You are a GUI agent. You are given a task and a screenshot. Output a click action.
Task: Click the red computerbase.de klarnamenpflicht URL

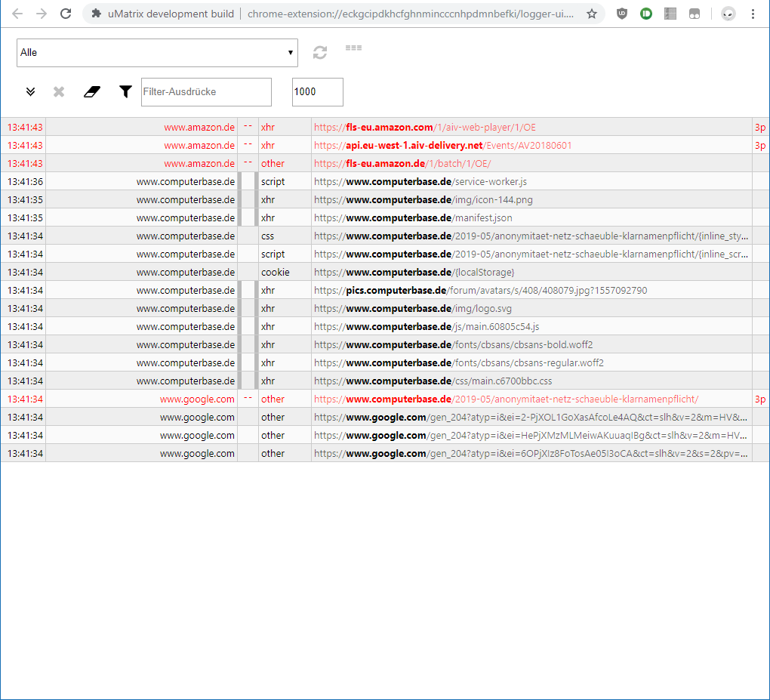[506, 399]
